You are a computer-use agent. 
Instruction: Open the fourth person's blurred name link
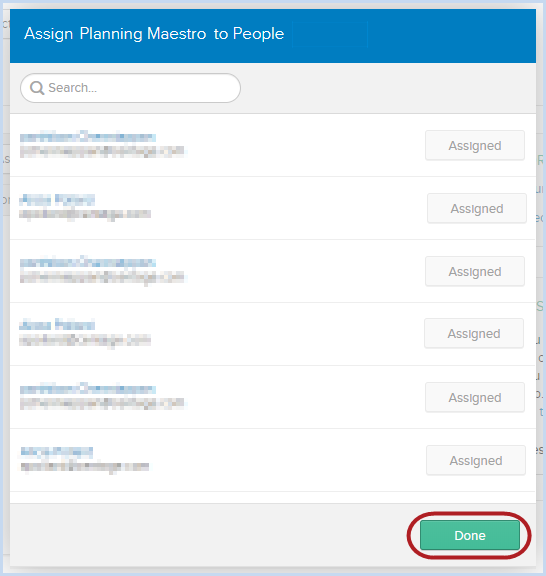click(57, 325)
